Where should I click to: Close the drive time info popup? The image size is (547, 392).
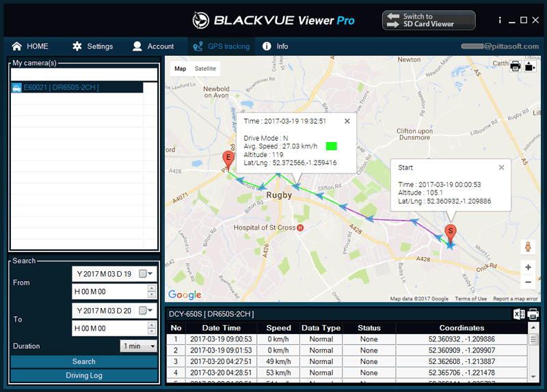tap(347, 121)
